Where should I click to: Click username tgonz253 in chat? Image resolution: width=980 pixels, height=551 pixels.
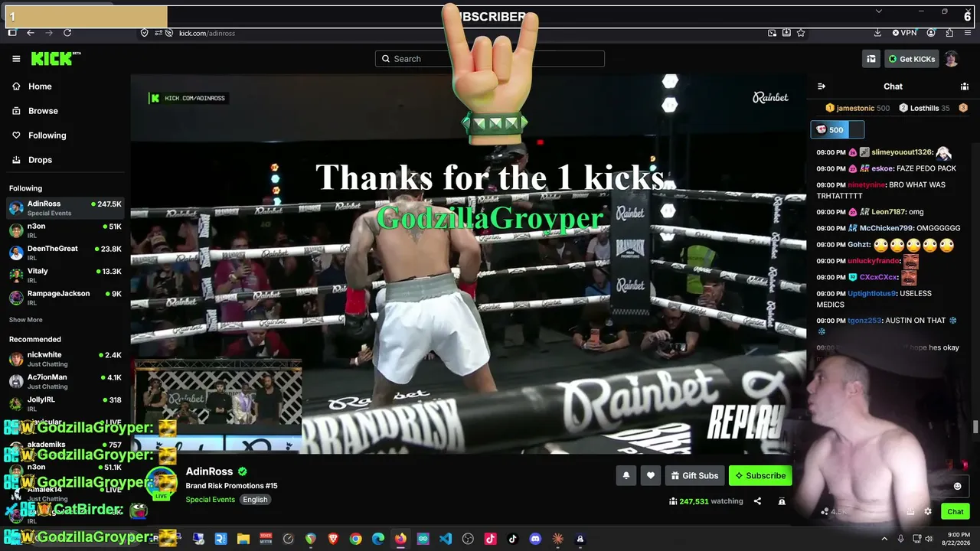pyautogui.click(x=864, y=321)
